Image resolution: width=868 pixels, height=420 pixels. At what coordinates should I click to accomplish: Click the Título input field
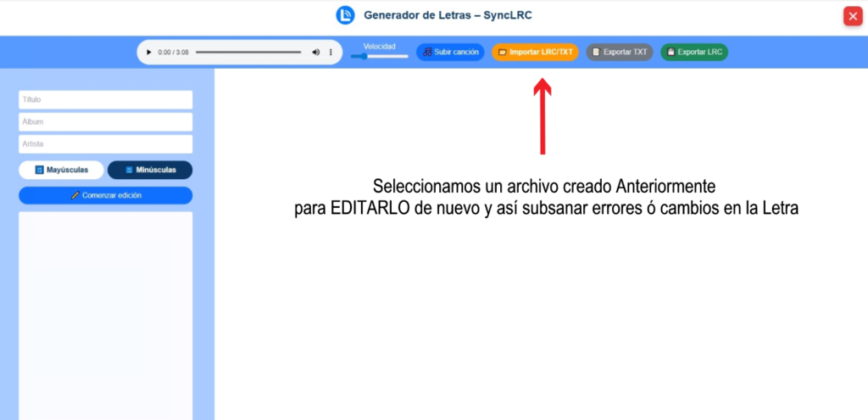[106, 100]
